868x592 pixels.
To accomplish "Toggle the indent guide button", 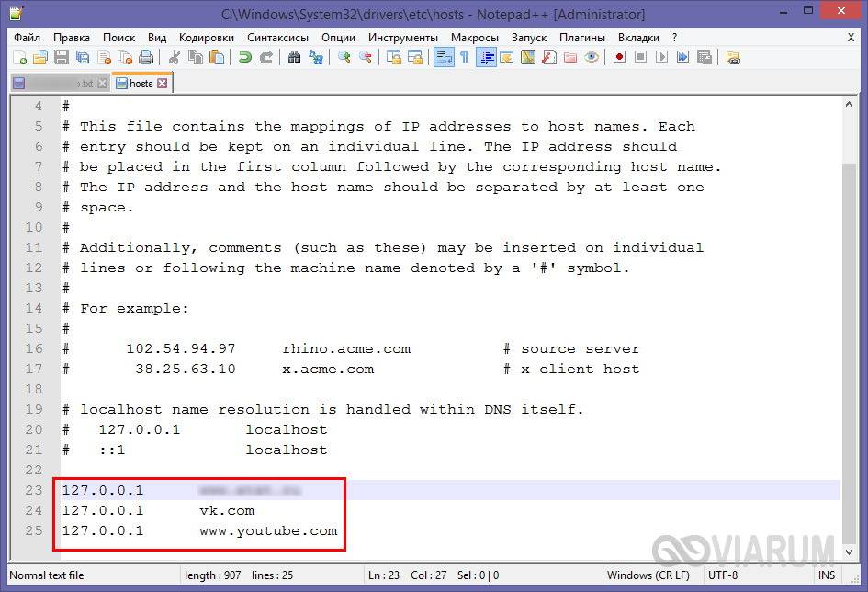I will point(487,57).
